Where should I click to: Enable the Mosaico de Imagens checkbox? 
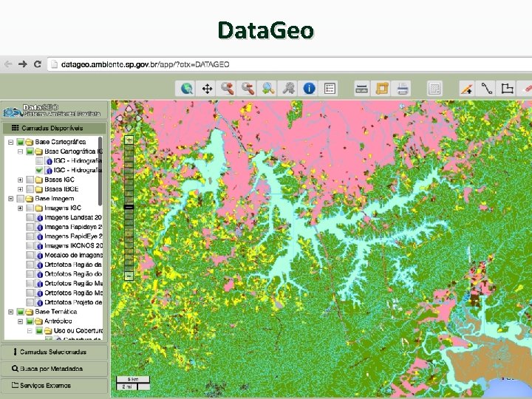tap(30, 255)
